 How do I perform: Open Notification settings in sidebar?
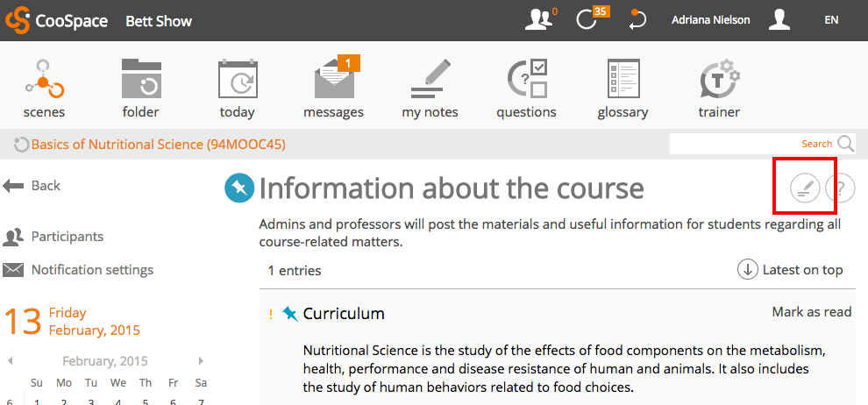pos(78,270)
